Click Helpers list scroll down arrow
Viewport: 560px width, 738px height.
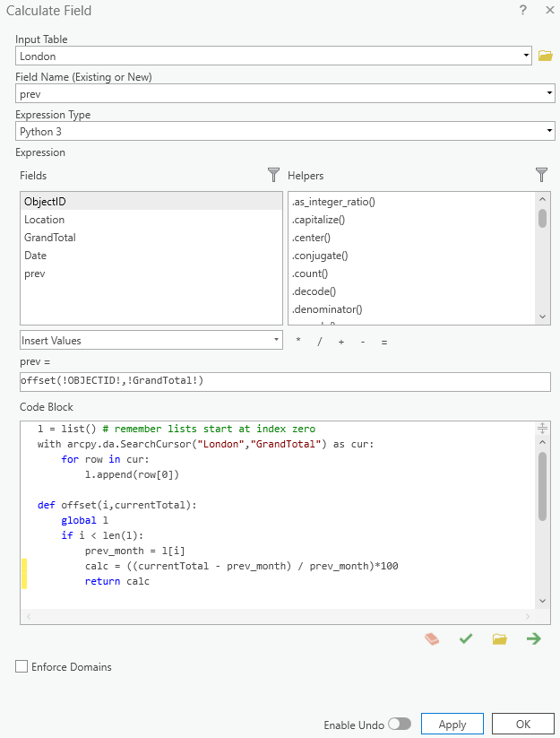click(x=542, y=317)
